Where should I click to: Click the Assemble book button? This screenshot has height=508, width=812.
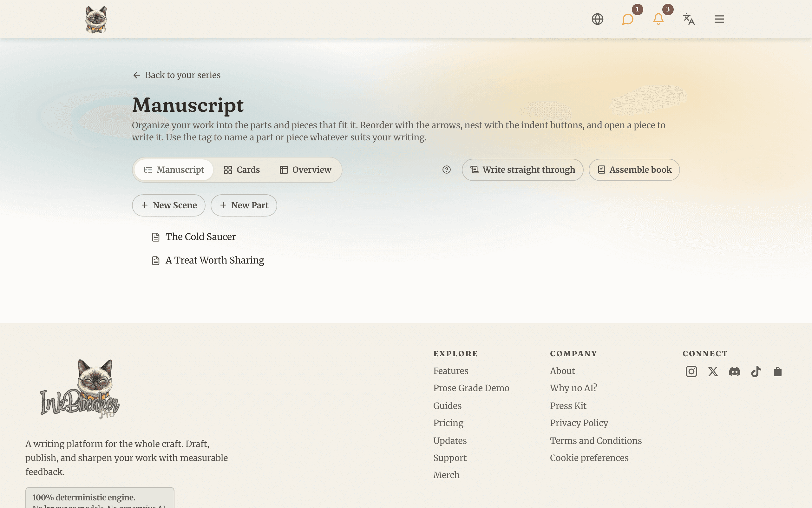point(634,170)
